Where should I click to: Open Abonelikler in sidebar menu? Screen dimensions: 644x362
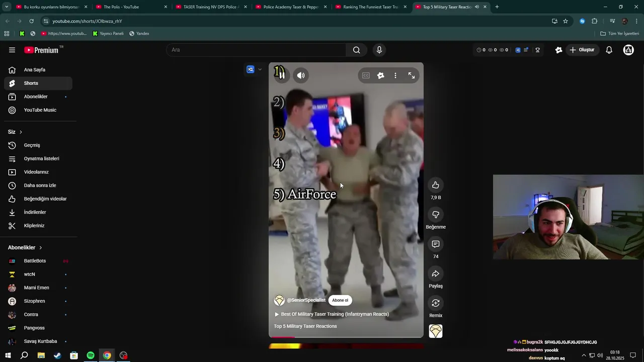point(38,97)
